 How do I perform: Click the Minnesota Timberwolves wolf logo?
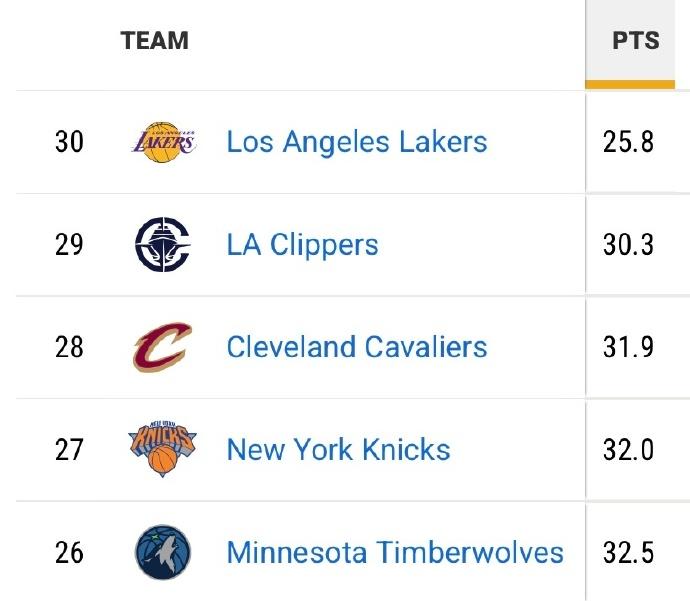pyautogui.click(x=162, y=552)
